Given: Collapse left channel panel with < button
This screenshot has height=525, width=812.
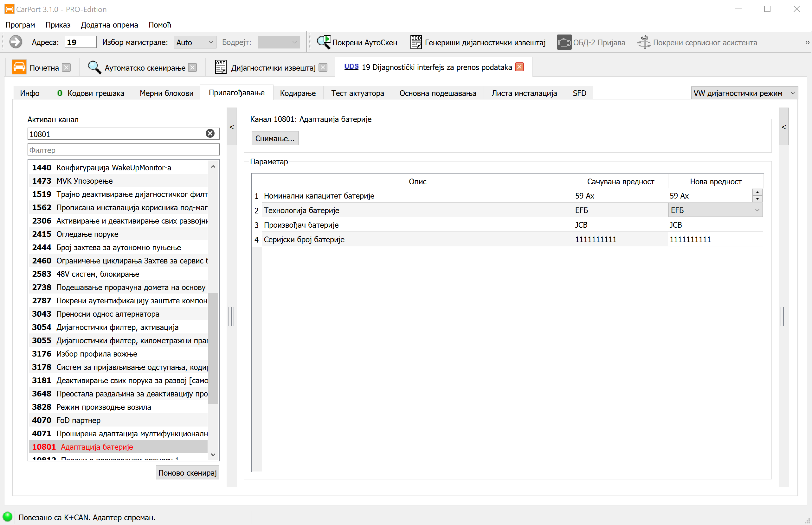Looking at the screenshot, I should [232, 127].
